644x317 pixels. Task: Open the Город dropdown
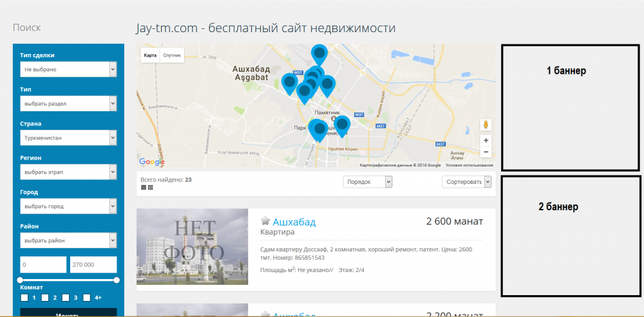coord(68,206)
